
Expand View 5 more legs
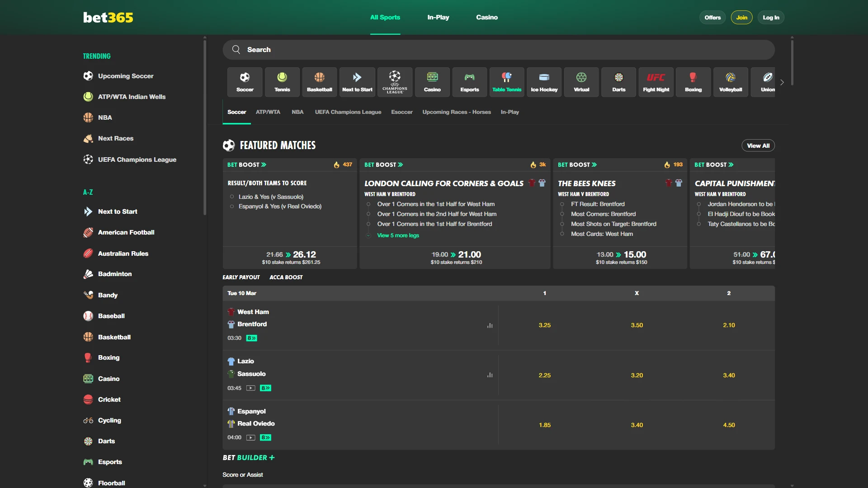[x=398, y=235]
